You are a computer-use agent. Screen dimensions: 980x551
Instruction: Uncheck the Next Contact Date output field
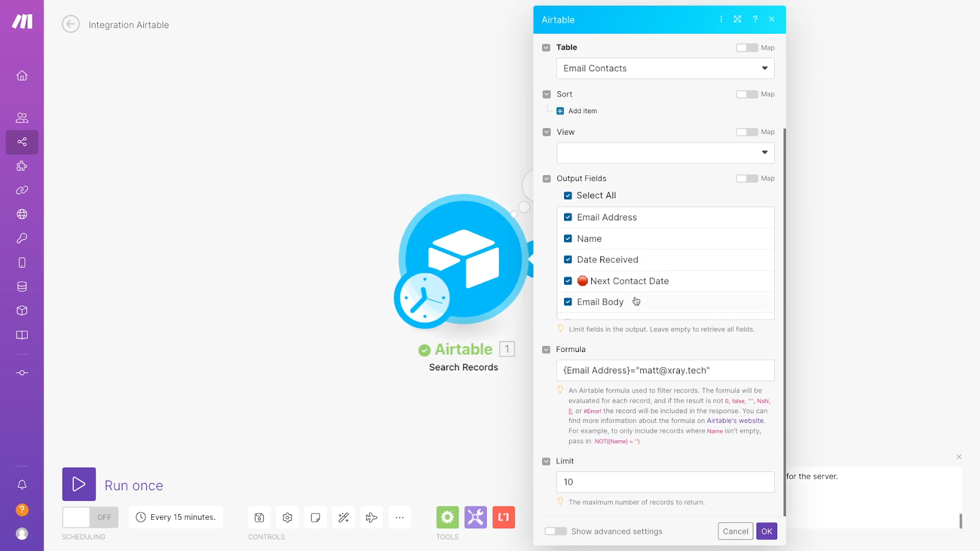[568, 281]
